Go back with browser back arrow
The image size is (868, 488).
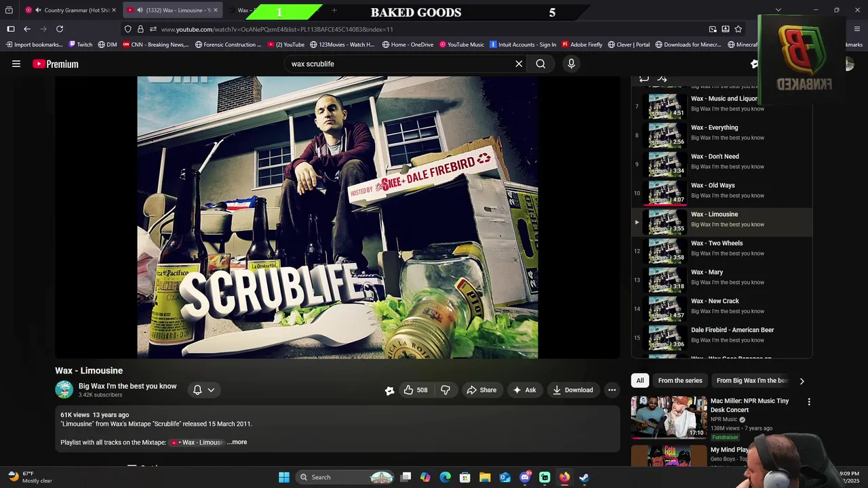(x=27, y=29)
